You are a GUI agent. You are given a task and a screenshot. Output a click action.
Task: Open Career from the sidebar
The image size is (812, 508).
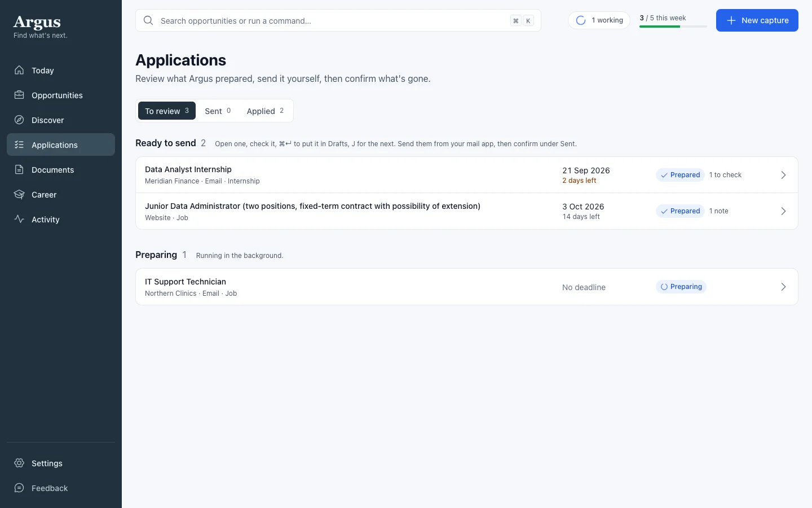(x=61, y=194)
